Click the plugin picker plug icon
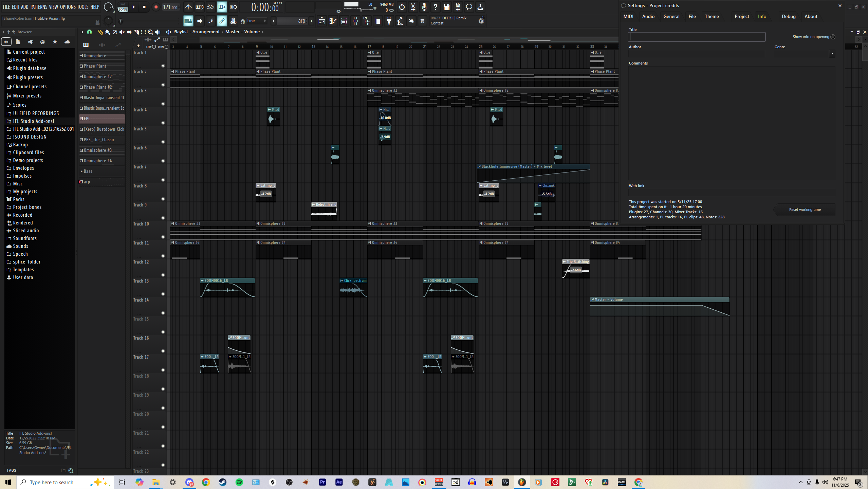 click(x=389, y=21)
